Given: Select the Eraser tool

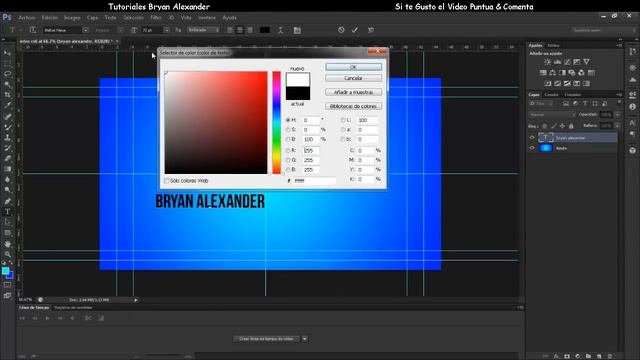Looking at the screenshot, I should pos(7,158).
